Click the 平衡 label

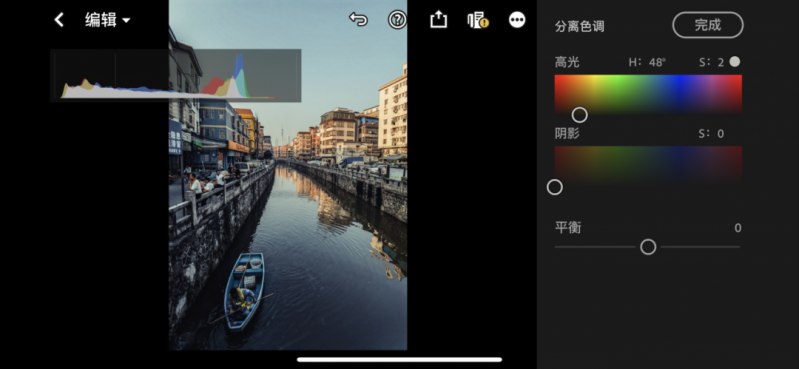(568, 227)
